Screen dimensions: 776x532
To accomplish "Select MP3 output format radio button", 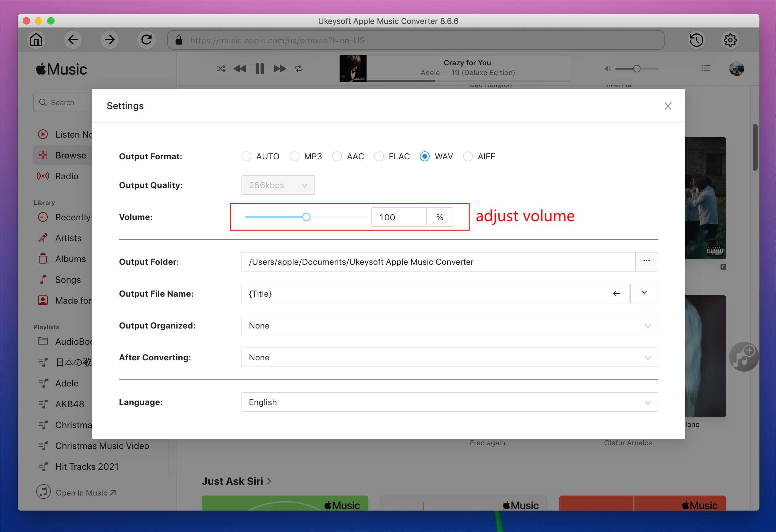I will (x=294, y=156).
